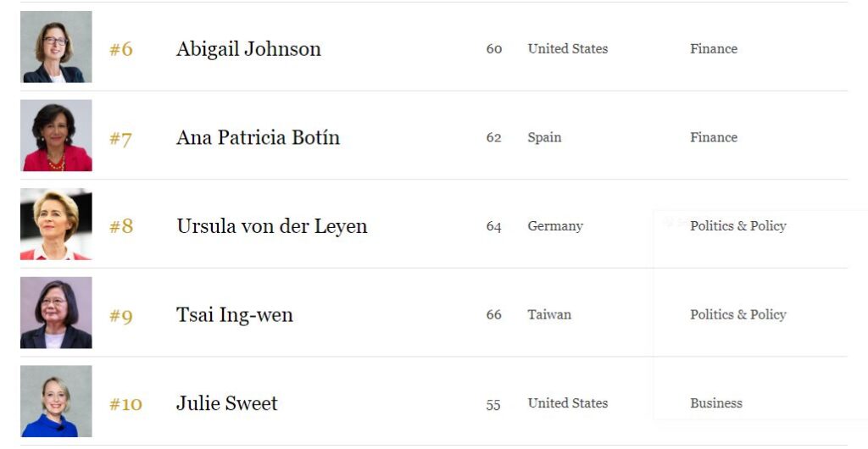Select the #10 rank number
Image resolution: width=868 pixels, height=449 pixels.
pos(125,403)
